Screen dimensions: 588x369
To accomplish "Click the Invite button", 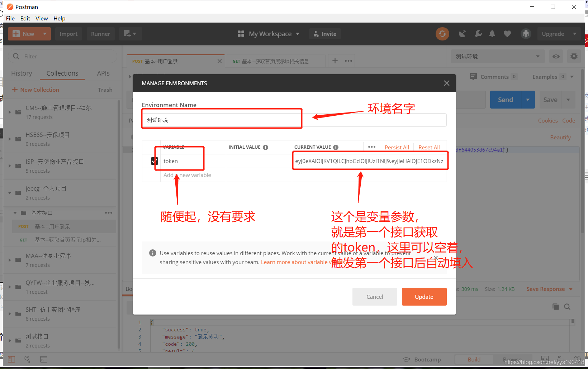I will pos(325,34).
